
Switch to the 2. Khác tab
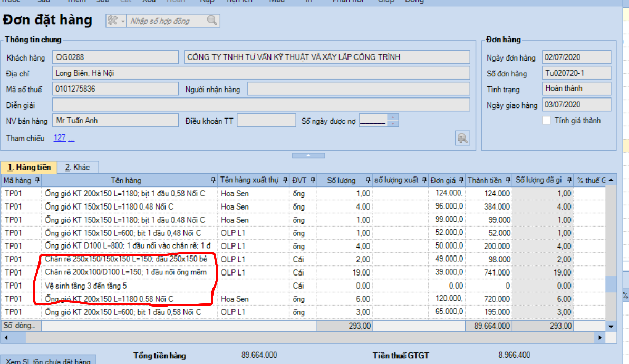pyautogui.click(x=78, y=168)
